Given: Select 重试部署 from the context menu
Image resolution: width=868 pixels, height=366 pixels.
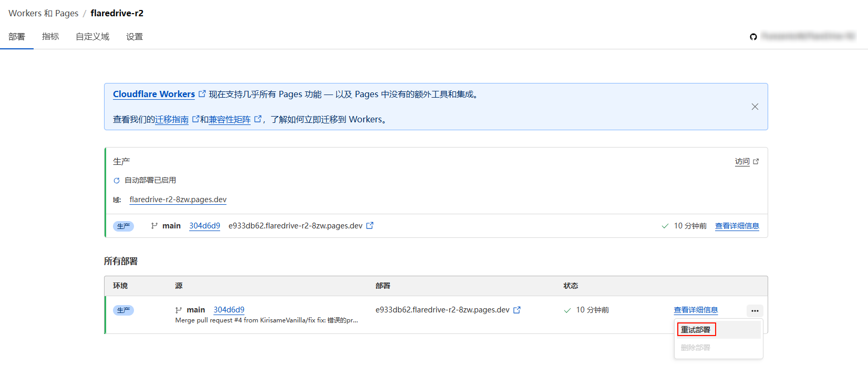Looking at the screenshot, I should [696, 330].
